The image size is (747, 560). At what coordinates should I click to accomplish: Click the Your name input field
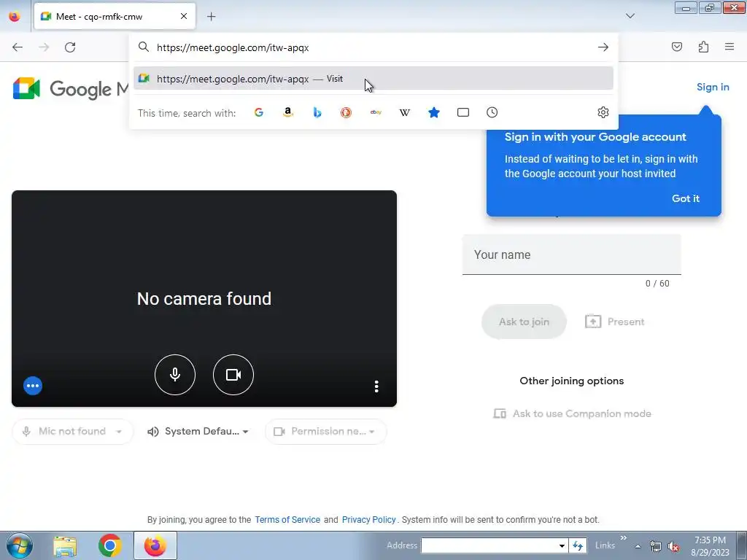pos(572,254)
